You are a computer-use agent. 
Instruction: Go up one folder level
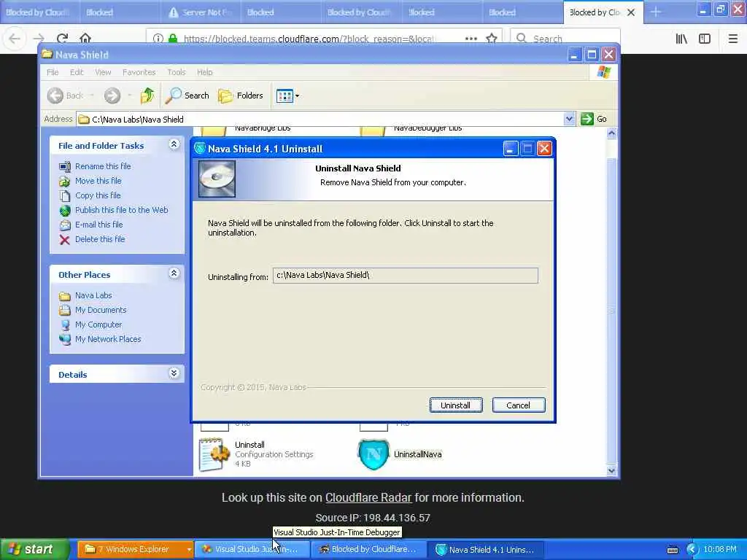(147, 96)
